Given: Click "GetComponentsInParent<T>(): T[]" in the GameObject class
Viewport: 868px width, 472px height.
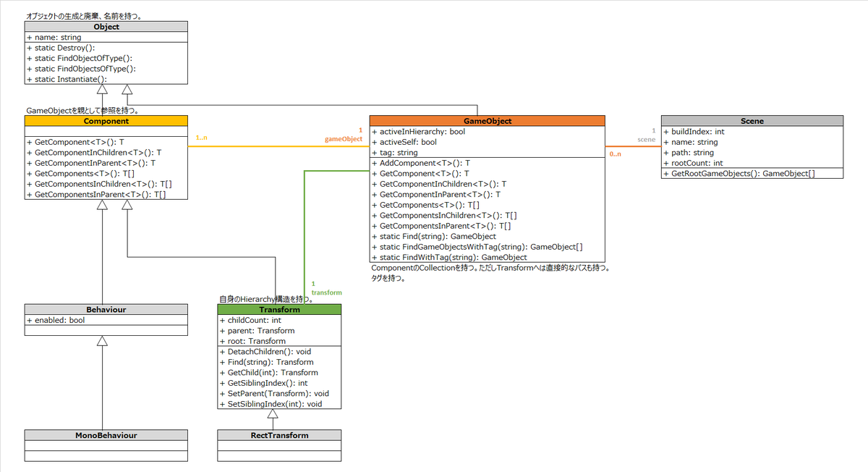Looking at the screenshot, I should 441,226.
